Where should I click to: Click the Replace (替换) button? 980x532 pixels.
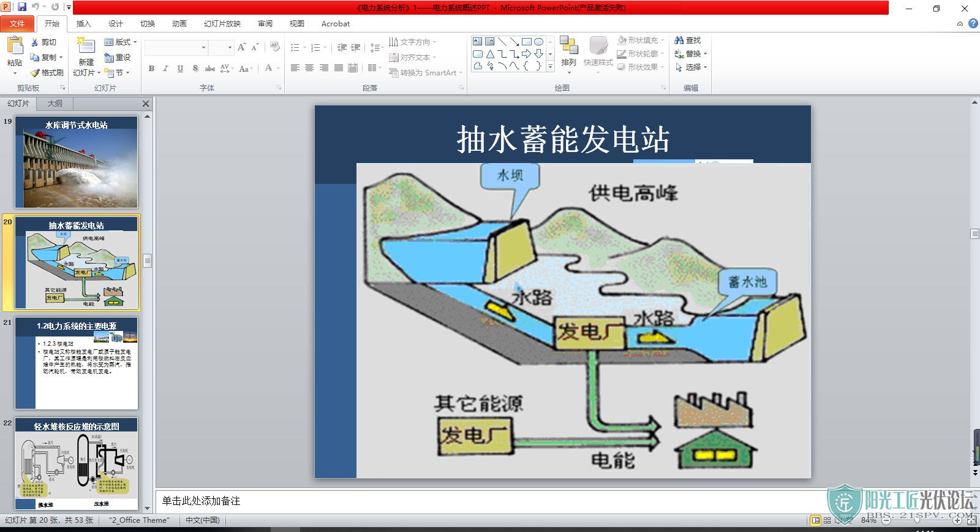tap(691, 53)
